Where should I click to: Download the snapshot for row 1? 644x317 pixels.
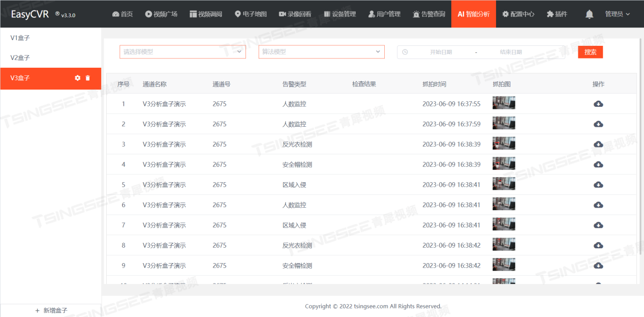coord(598,104)
